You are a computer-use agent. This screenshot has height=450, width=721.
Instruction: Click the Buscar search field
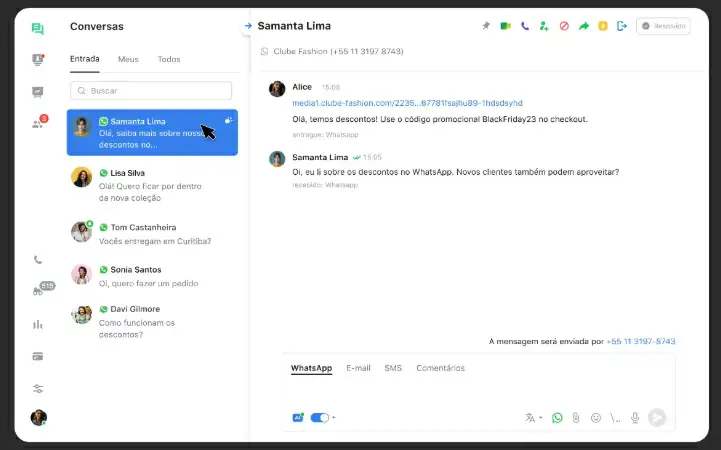[x=151, y=91]
